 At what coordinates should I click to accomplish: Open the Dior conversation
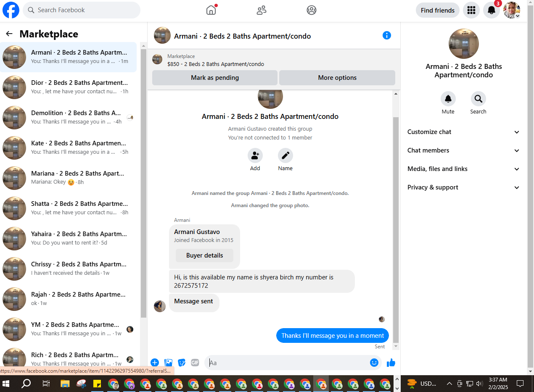pos(69,87)
